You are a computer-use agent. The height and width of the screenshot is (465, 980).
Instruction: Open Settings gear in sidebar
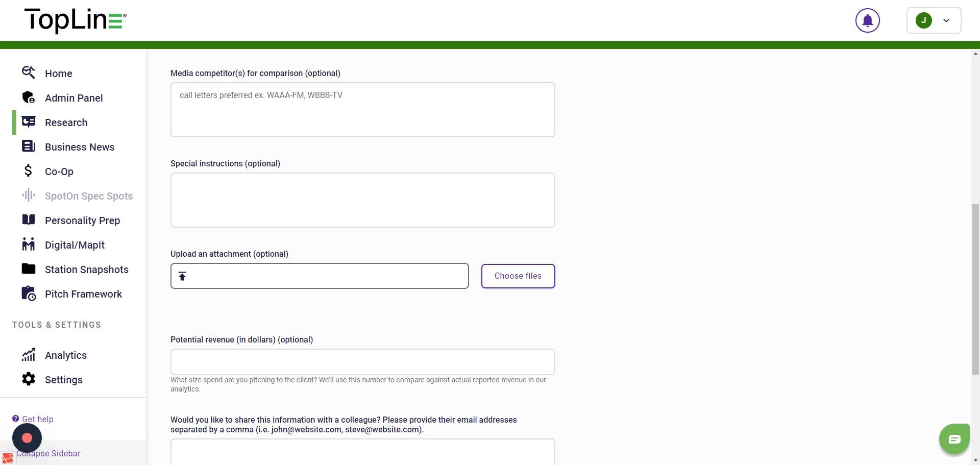click(x=29, y=379)
